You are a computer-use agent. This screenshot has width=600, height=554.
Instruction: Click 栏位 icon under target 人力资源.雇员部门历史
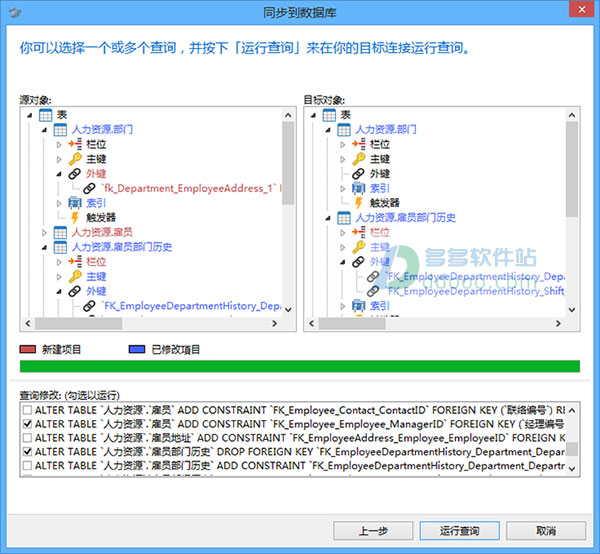[x=359, y=232]
